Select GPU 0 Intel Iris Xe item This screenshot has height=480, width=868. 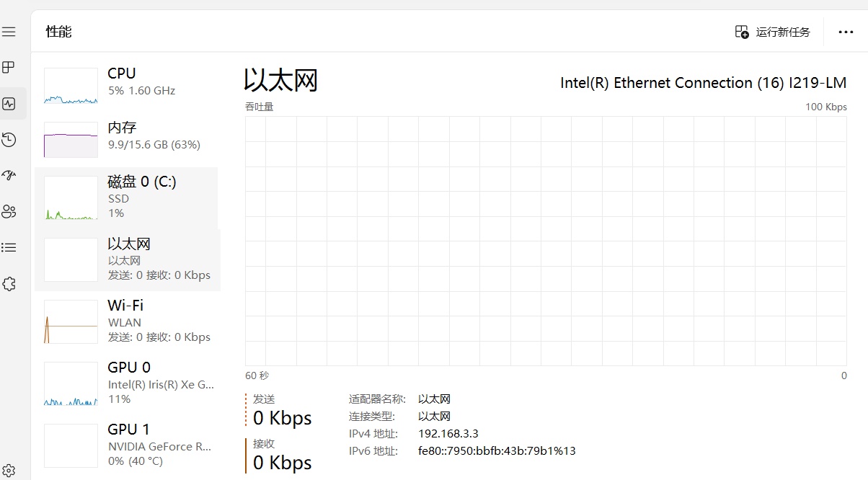click(x=127, y=383)
